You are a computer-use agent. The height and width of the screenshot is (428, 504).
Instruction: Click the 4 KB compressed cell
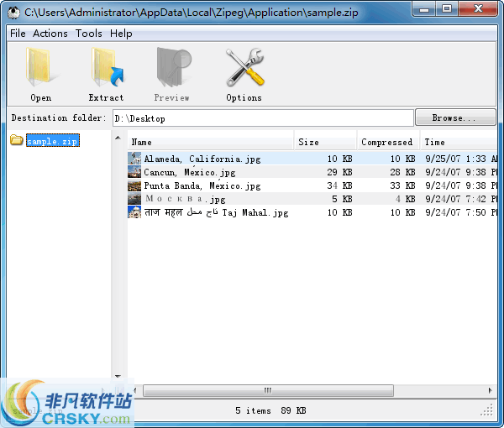(405, 199)
